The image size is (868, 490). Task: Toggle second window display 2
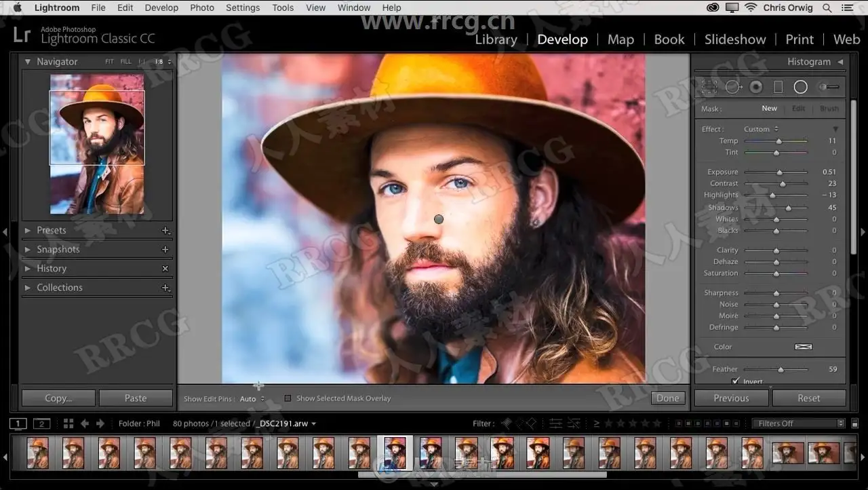coord(42,424)
